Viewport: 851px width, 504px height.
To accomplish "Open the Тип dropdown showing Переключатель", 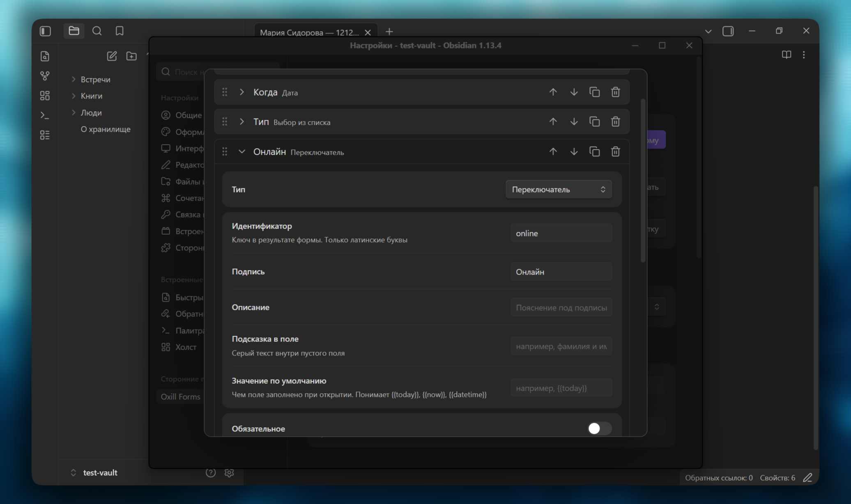I will point(559,189).
